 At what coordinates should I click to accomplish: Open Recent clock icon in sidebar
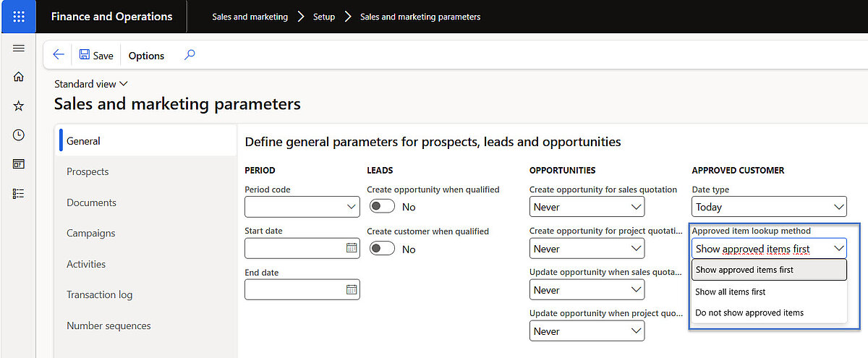tap(19, 135)
